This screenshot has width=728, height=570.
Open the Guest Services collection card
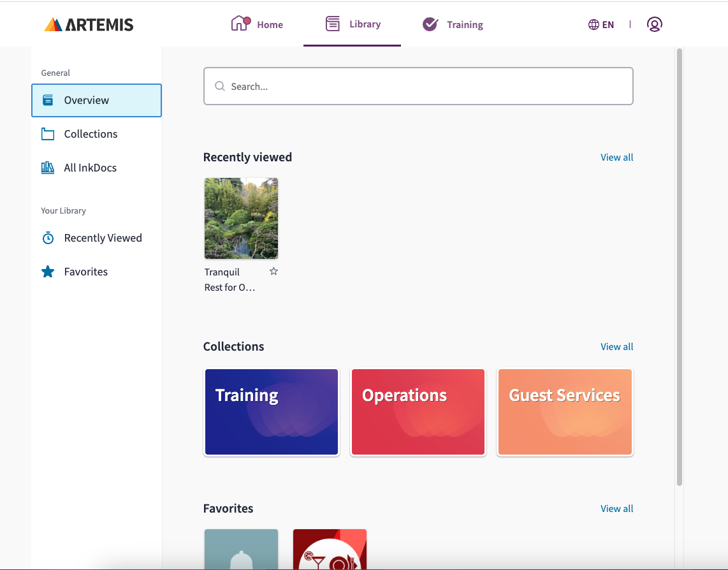(565, 412)
